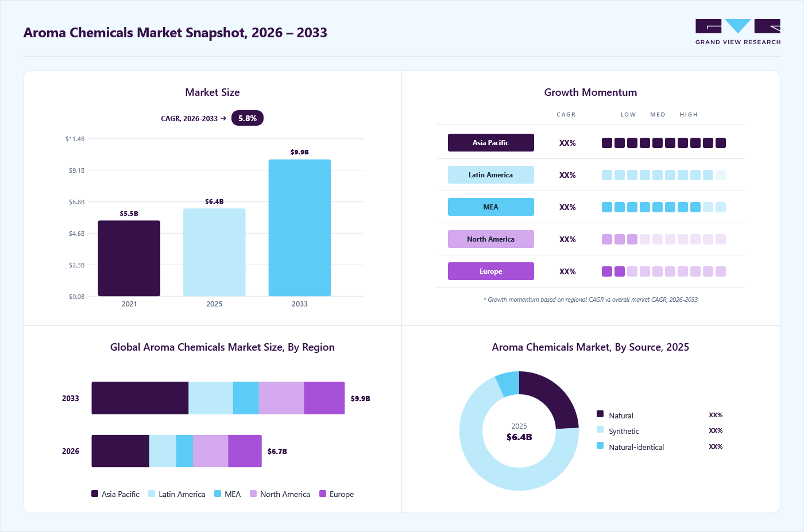Click 'Aroma Chemicals Market, By Source, 2025' title

point(590,347)
